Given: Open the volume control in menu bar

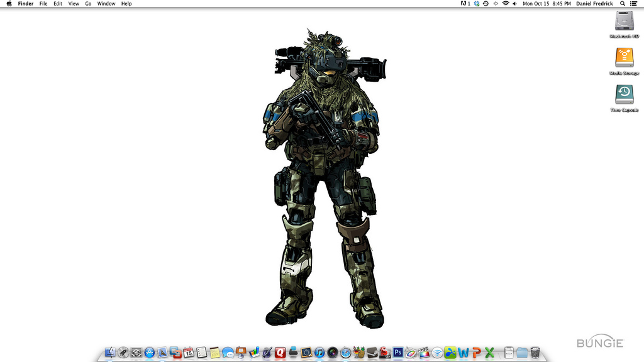Looking at the screenshot, I should pos(514,4).
